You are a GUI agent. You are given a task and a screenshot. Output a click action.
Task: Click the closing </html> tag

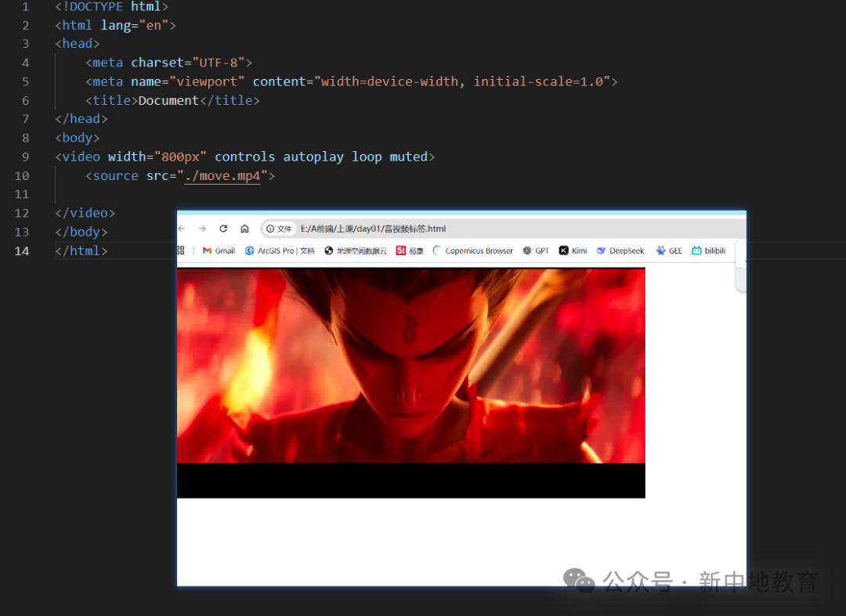pos(81,251)
